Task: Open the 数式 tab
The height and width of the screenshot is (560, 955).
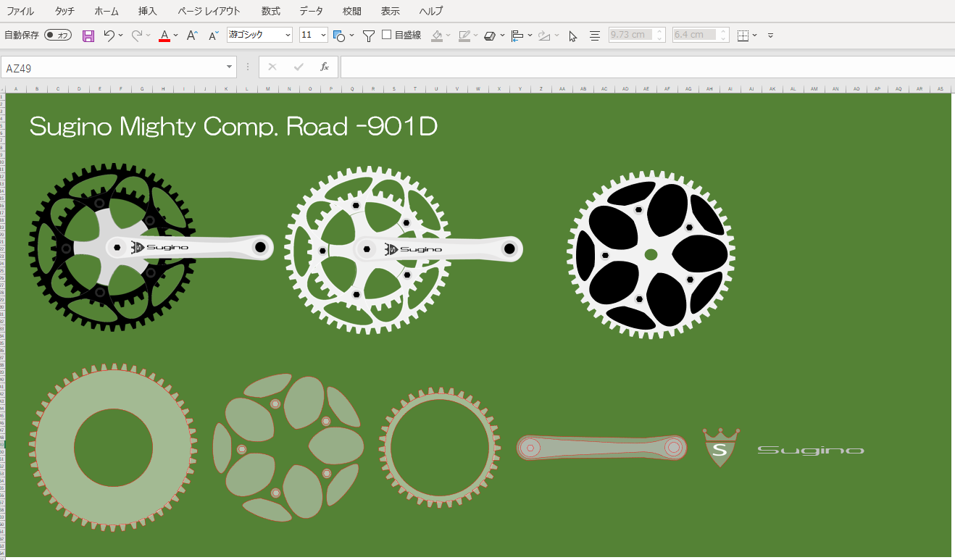Action: [x=271, y=12]
